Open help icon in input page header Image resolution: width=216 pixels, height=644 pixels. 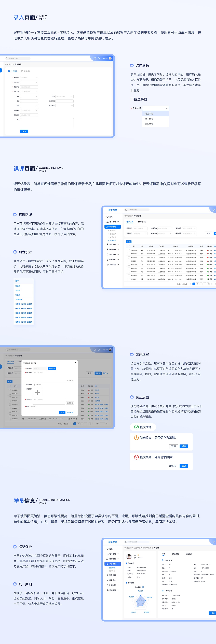(95, 58)
